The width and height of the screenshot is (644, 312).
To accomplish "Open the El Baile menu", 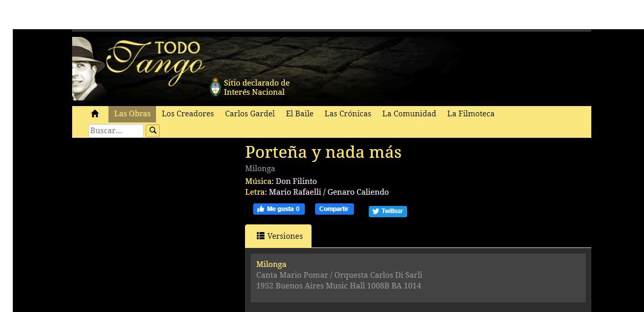I will pyautogui.click(x=300, y=113).
